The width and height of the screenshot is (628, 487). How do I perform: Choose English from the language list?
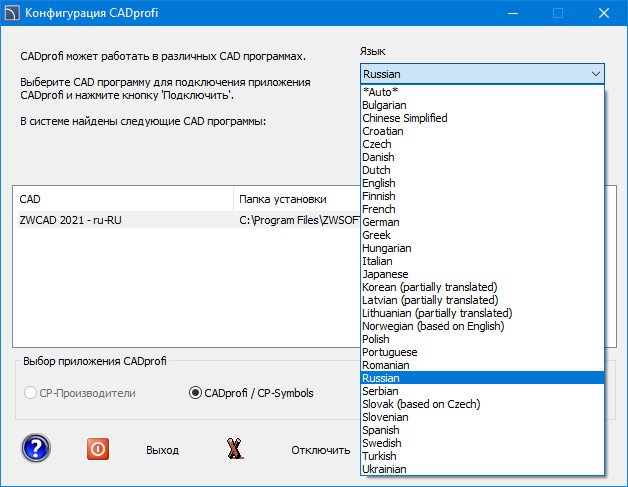pyautogui.click(x=380, y=183)
